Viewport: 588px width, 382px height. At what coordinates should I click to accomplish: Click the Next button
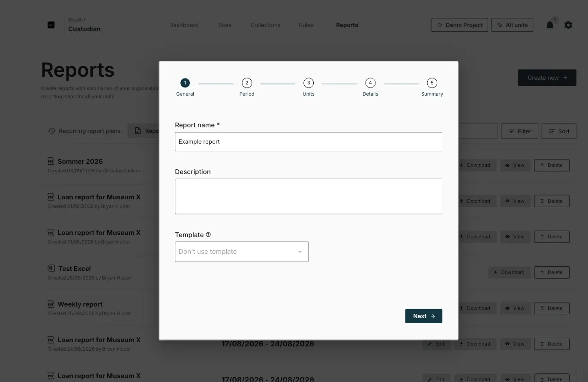tap(423, 316)
